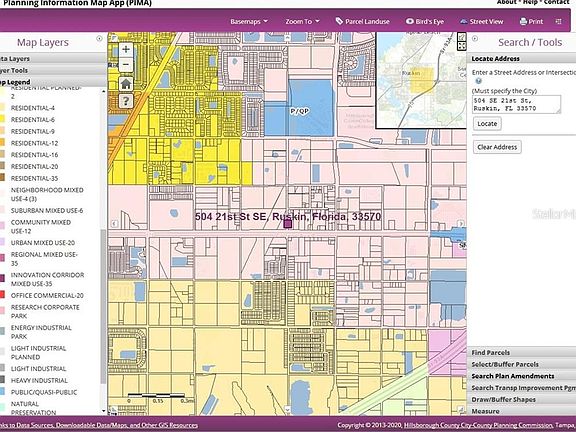
Task: Open map help with the question mark icon
Action: pyautogui.click(x=126, y=101)
